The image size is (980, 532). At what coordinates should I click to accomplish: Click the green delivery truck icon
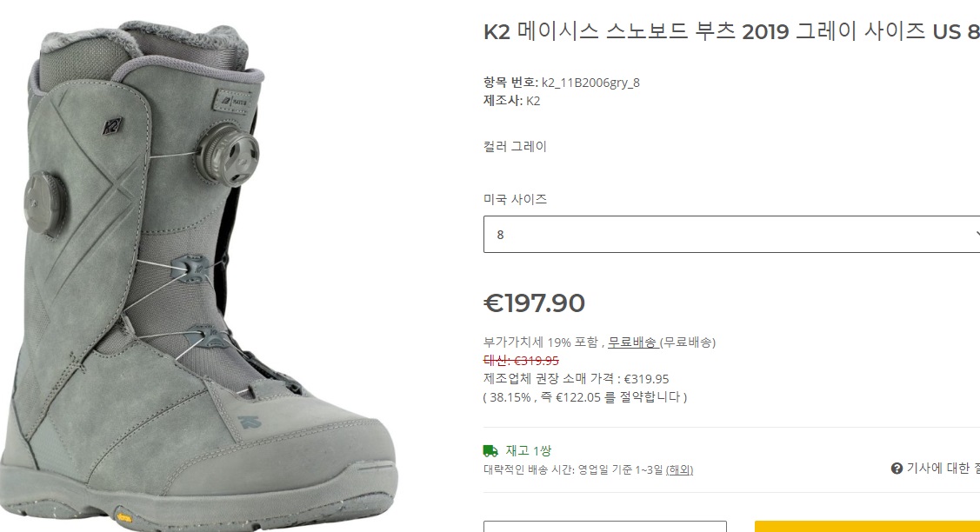(490, 451)
